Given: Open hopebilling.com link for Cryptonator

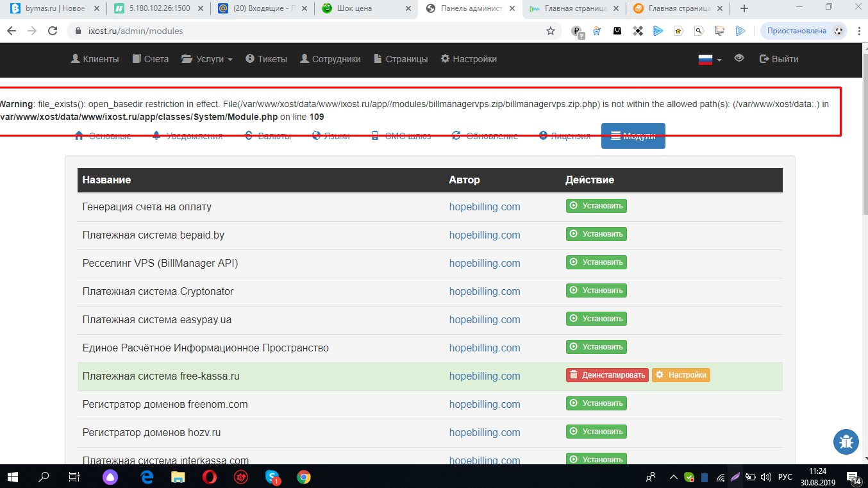Looking at the screenshot, I should pos(484,291).
